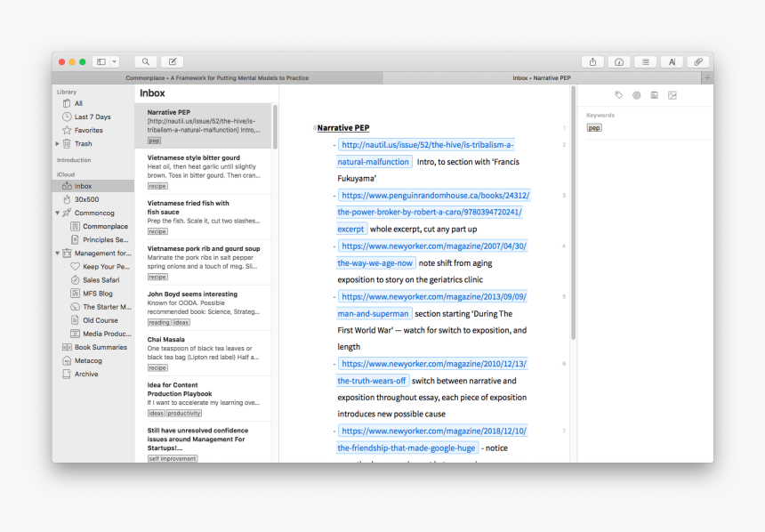Open Vietnamese style bitter gourd sheet
The height and width of the screenshot is (532, 765).
click(x=203, y=172)
